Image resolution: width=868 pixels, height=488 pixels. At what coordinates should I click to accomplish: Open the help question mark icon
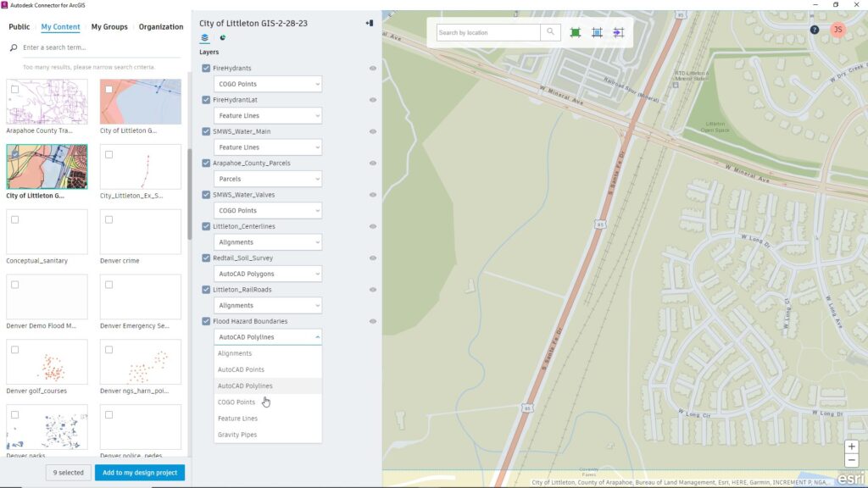point(815,30)
